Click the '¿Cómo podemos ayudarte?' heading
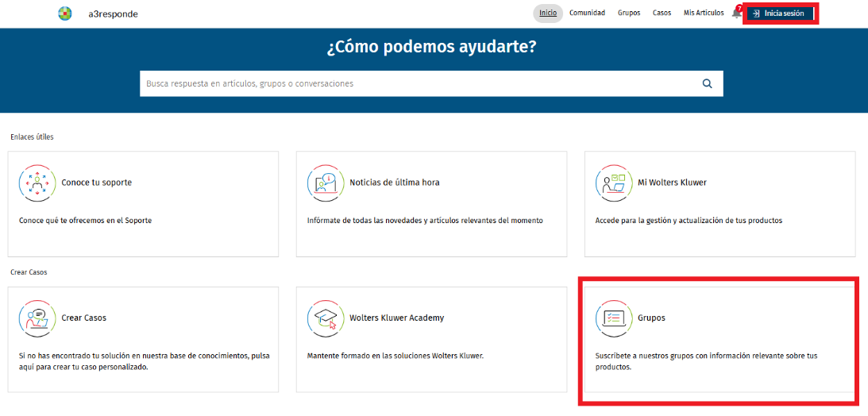Image resolution: width=868 pixels, height=416 pixels. (x=431, y=48)
